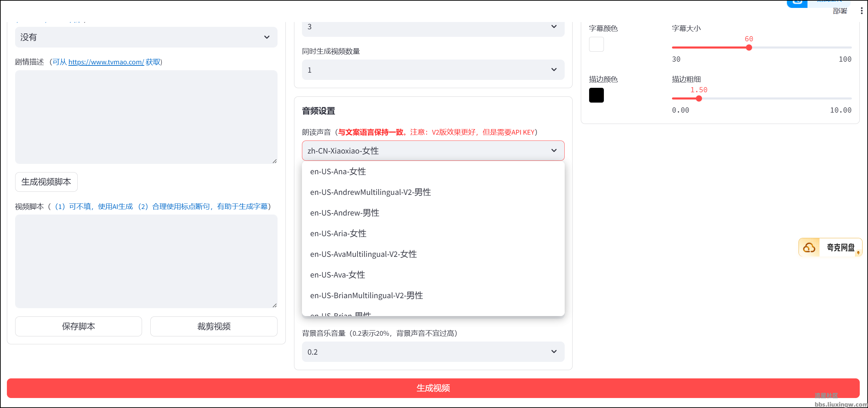Open the 同时生成视频数量 dropdown
Viewport: 868px width, 408px height.
[x=433, y=70]
